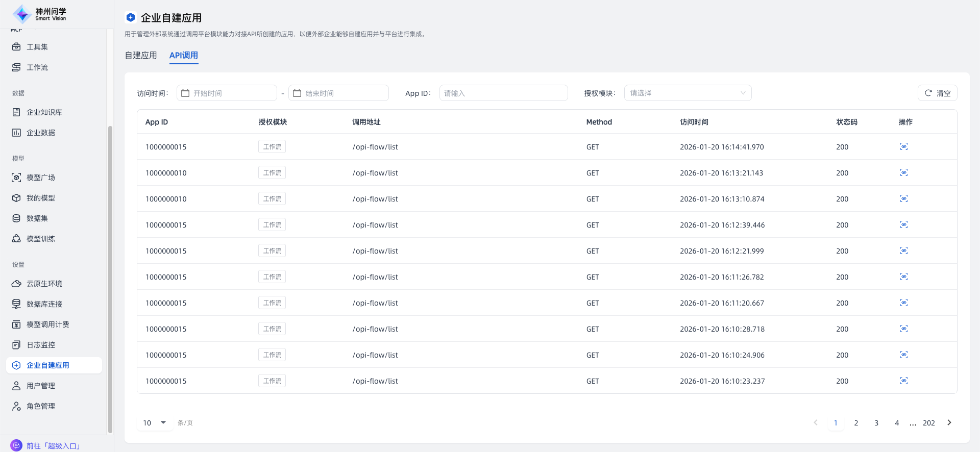This screenshot has height=452, width=980.
Task: Open the 日志监控 sidebar entry
Action: coord(40,345)
